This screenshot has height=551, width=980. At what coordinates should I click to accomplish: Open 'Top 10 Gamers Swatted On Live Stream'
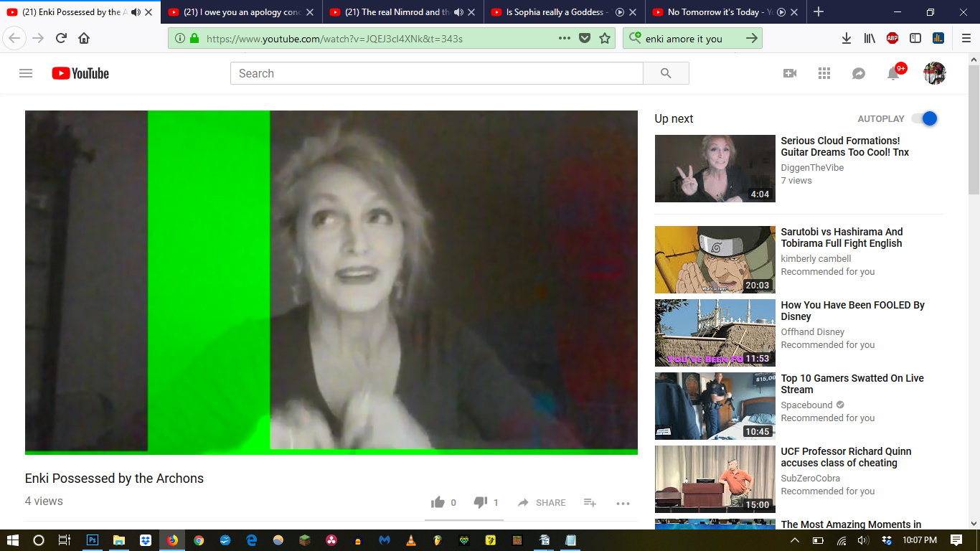coord(852,384)
